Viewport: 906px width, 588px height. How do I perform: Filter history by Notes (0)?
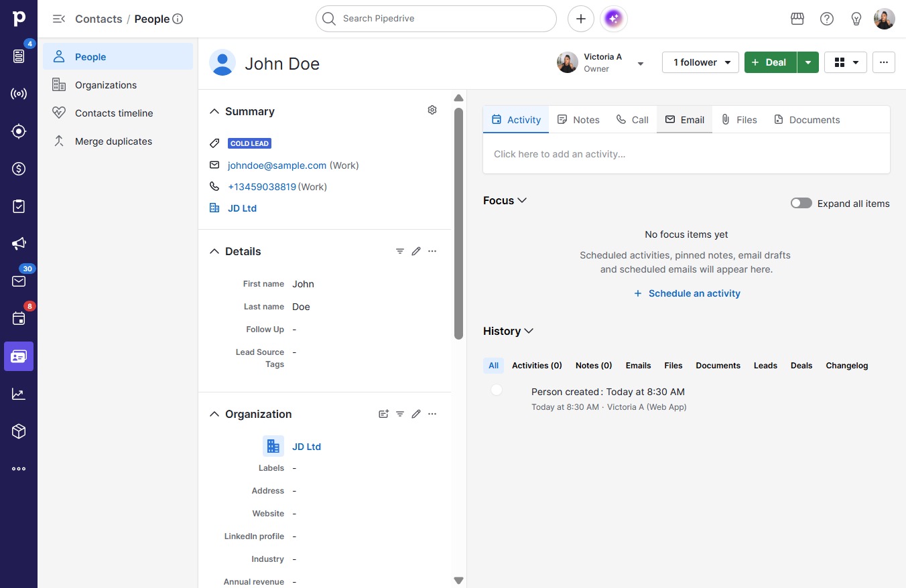click(594, 366)
